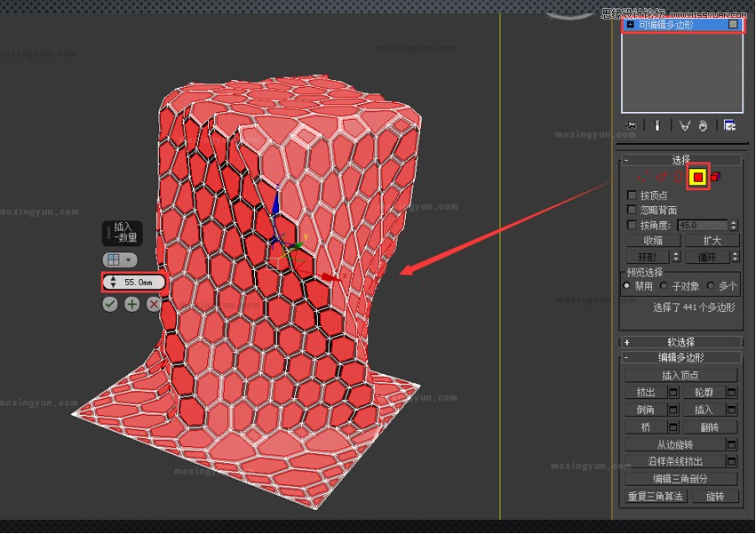Click the 插入-数量 caddy label

123,233
